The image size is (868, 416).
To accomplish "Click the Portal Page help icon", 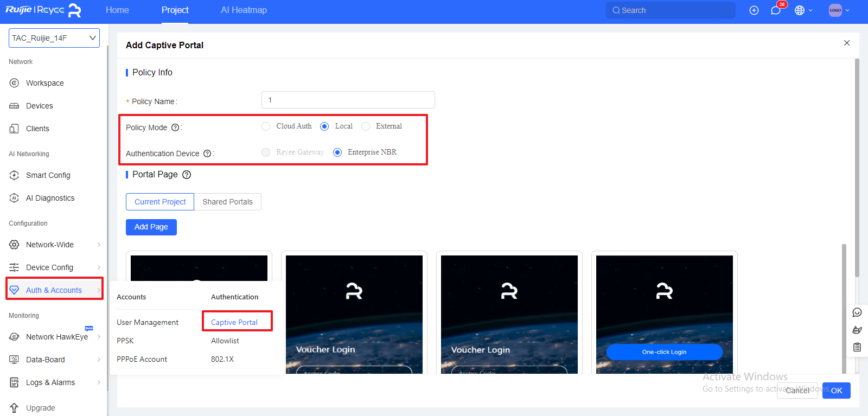I will click(x=187, y=175).
